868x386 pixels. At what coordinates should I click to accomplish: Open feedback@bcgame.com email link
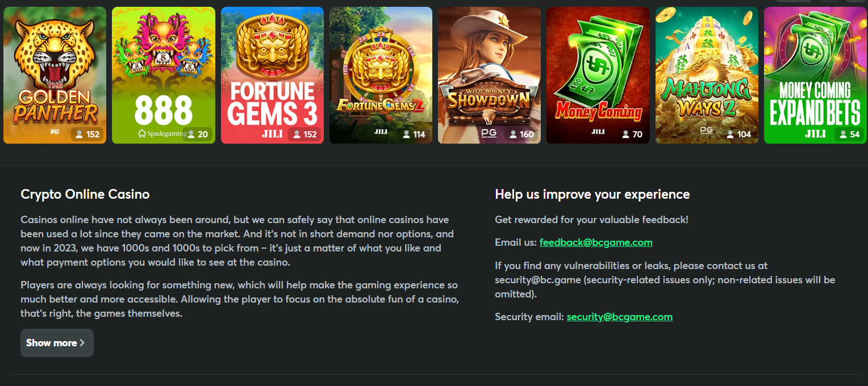click(595, 242)
